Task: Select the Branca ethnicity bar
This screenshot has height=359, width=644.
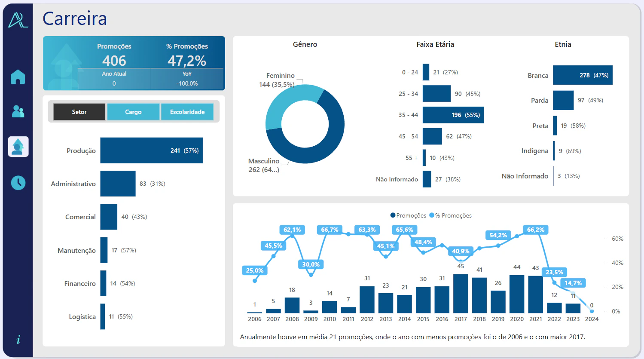Action: 583,75
